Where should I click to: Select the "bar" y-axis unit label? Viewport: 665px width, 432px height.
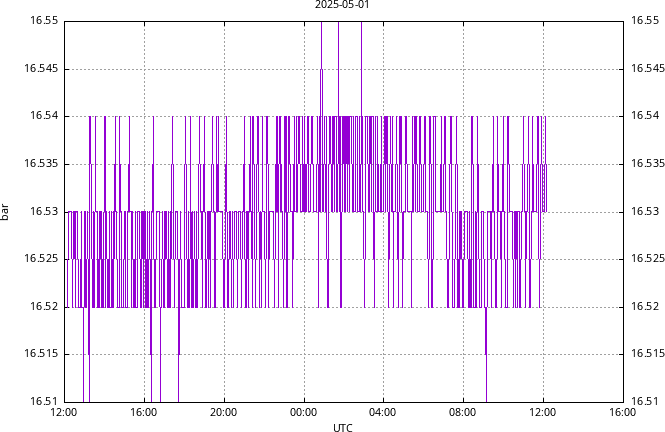[x=5, y=212]
